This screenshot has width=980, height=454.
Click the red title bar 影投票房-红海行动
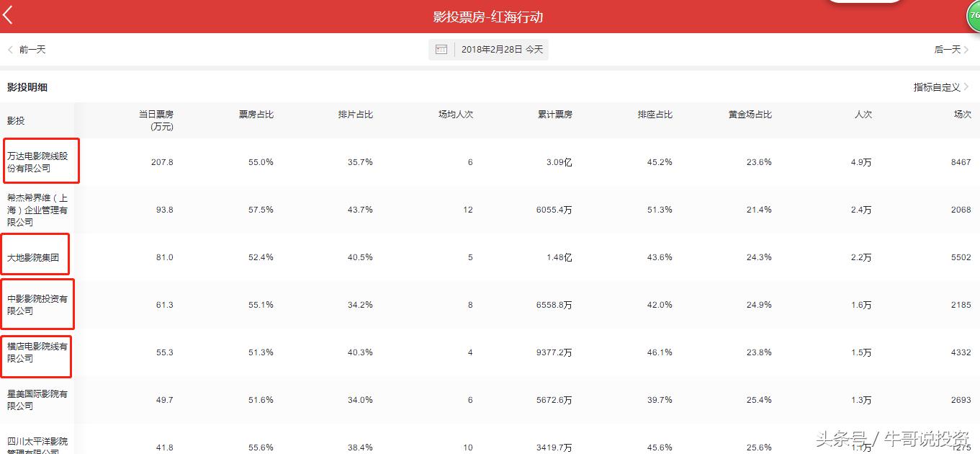tap(490, 15)
